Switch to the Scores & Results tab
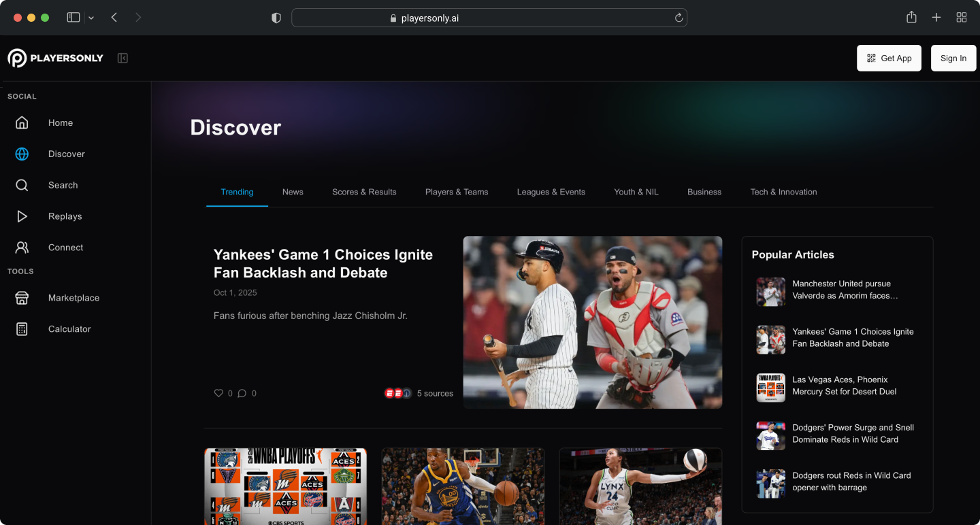This screenshot has width=980, height=525. (x=364, y=192)
